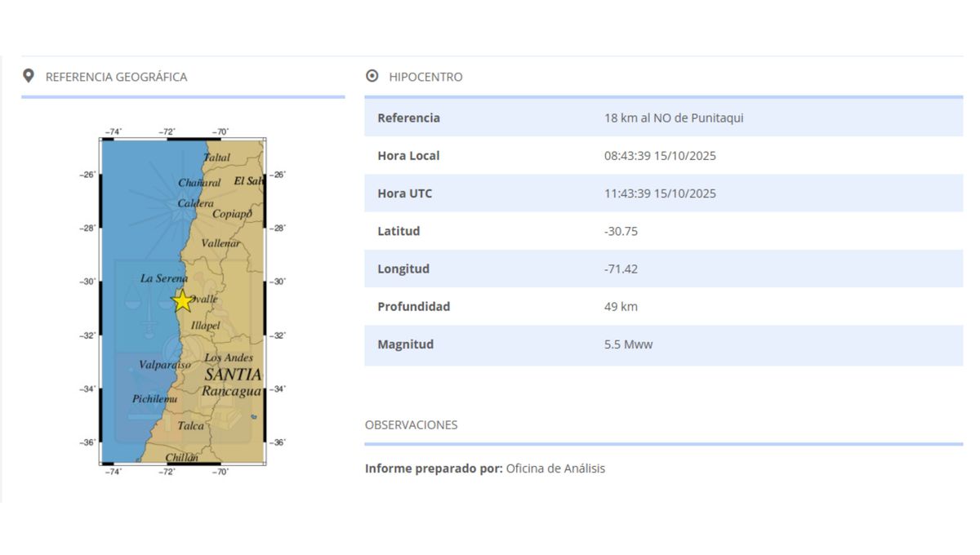Click the yellow epicenter star on the map
The height and width of the screenshot is (555, 980).
pyautogui.click(x=183, y=300)
